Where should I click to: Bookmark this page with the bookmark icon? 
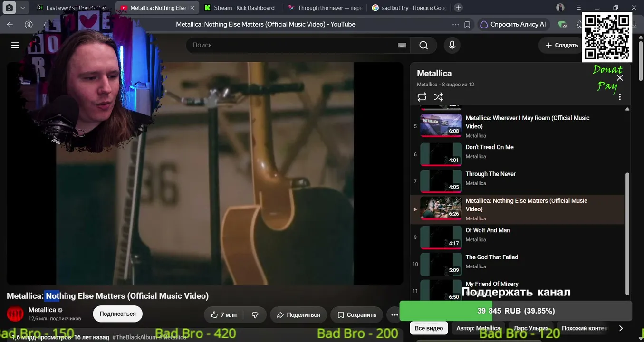[467, 24]
